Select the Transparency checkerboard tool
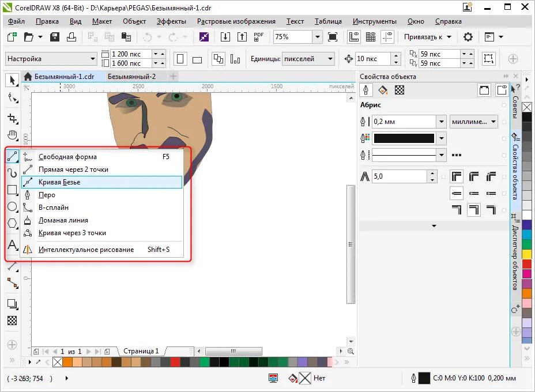Screen dimensions: 535x392 (12, 321)
